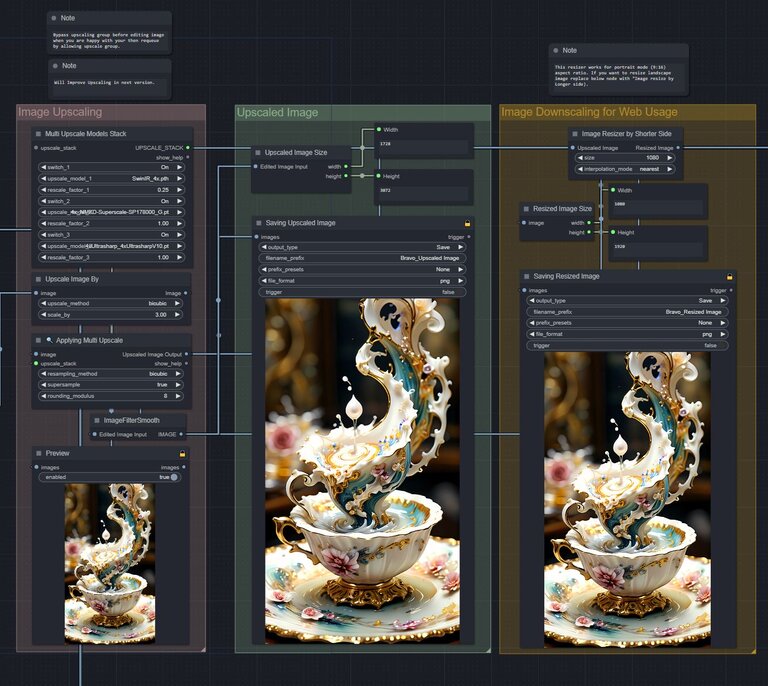Click lock icon on Saving Upscaled Image node

pos(467,223)
